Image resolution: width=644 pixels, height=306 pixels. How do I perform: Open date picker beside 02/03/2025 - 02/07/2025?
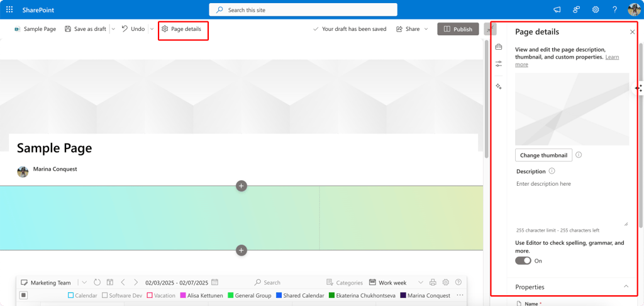pos(214,282)
